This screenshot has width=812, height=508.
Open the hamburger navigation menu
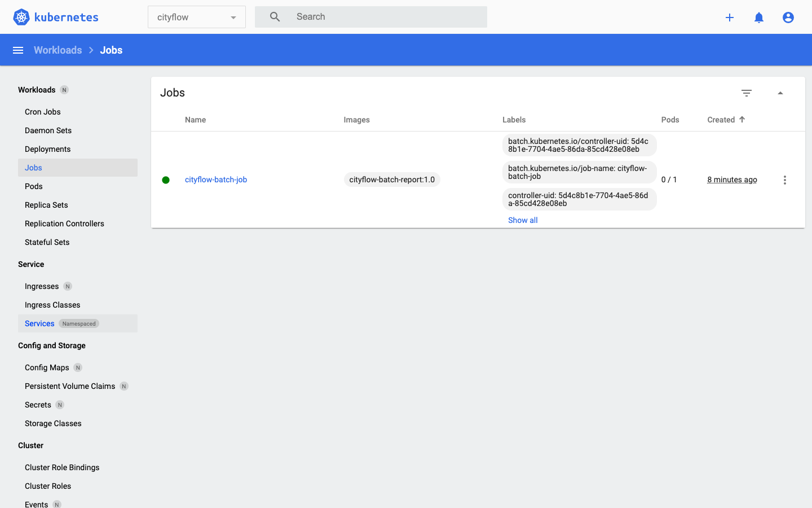coord(18,50)
